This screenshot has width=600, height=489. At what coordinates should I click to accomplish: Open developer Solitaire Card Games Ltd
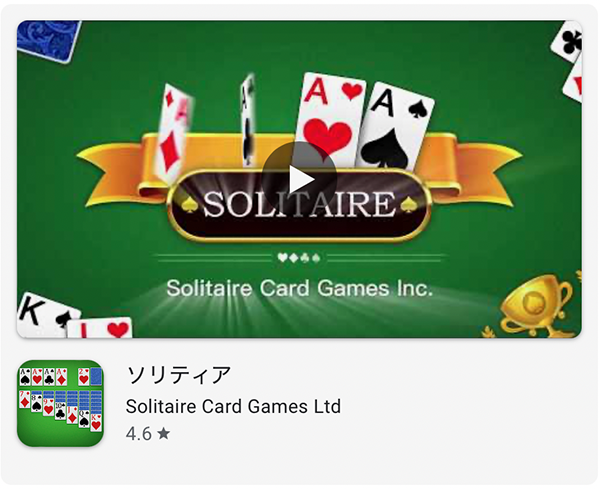233,406
